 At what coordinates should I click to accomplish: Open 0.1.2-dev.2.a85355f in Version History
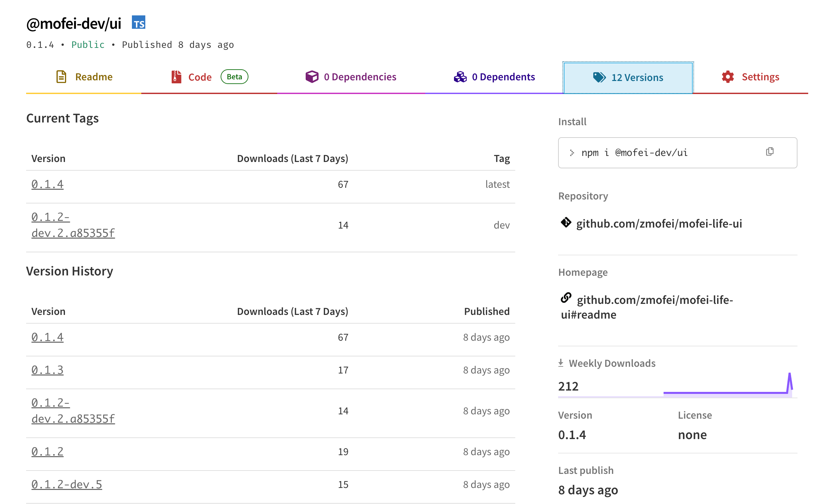[73, 411]
